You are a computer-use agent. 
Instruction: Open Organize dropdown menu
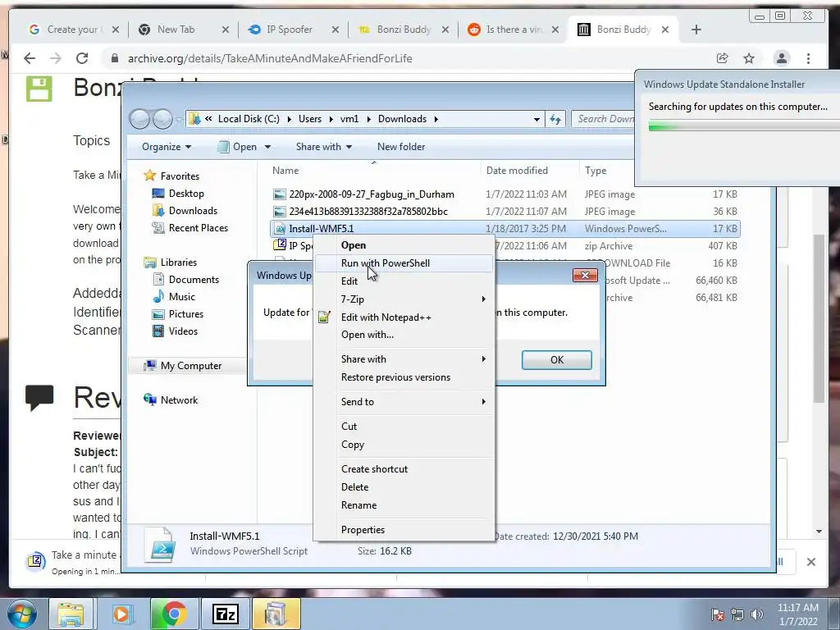coord(166,147)
